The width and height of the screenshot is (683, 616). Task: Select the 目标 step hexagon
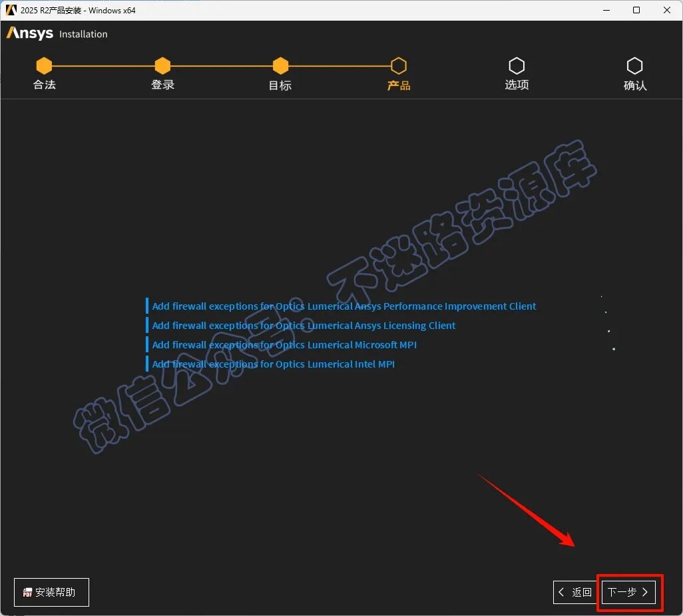pyautogui.click(x=280, y=66)
